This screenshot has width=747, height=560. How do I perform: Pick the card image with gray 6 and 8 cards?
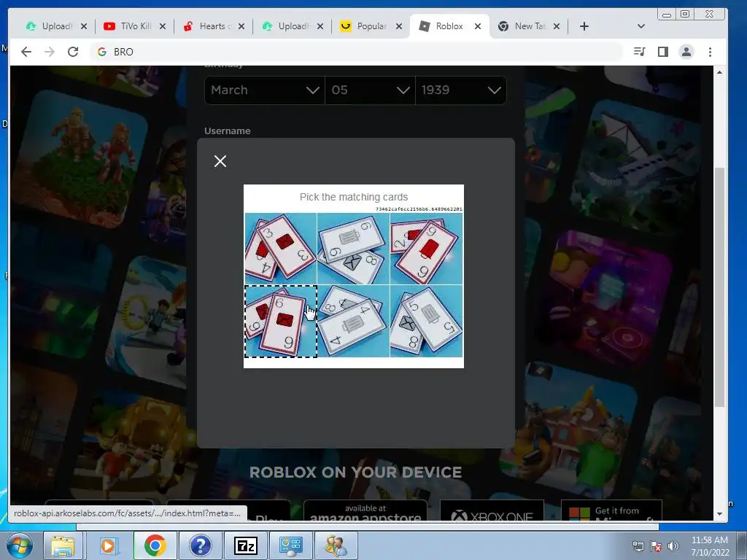(x=353, y=249)
